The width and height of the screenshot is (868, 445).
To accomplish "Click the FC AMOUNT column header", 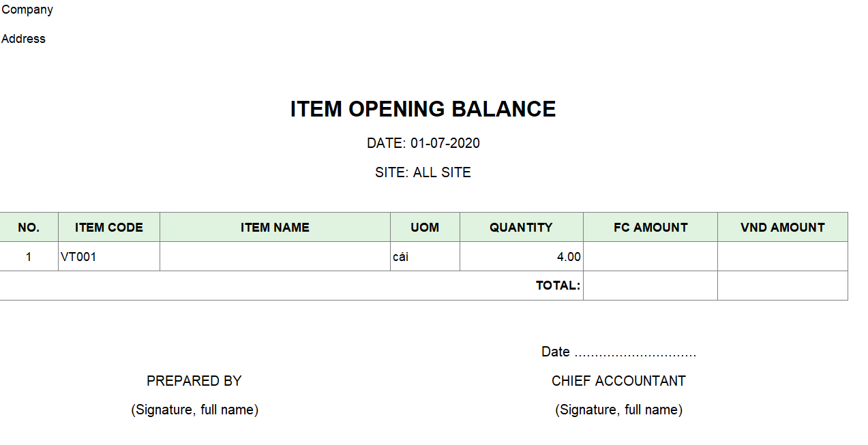I will point(650,228).
